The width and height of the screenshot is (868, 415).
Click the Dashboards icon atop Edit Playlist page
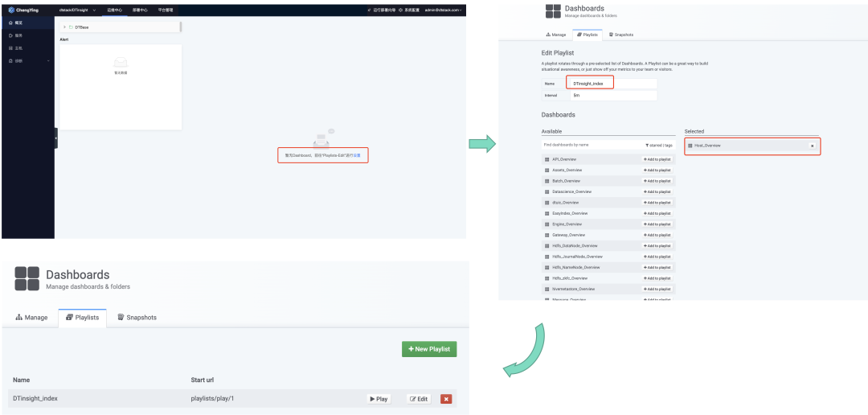[552, 11]
